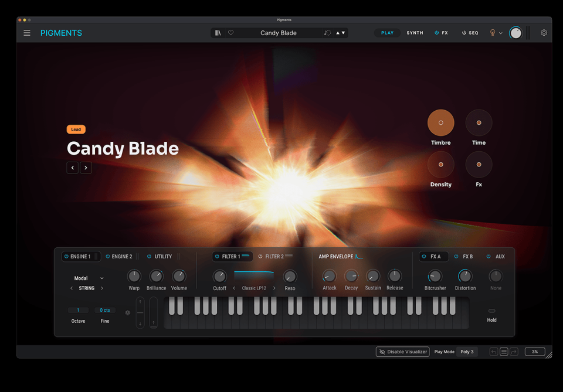Click the undo arrow in status bar
The width and height of the screenshot is (563, 392).
(x=494, y=352)
